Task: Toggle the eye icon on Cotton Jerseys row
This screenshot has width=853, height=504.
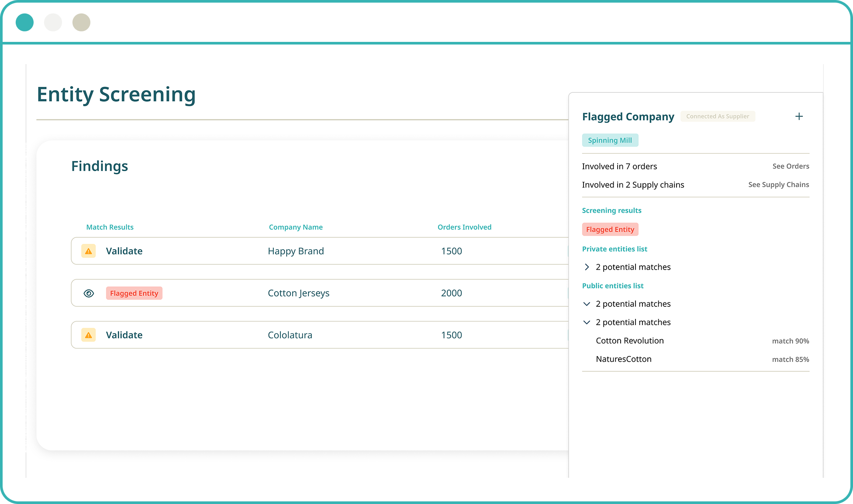Action: 89,293
